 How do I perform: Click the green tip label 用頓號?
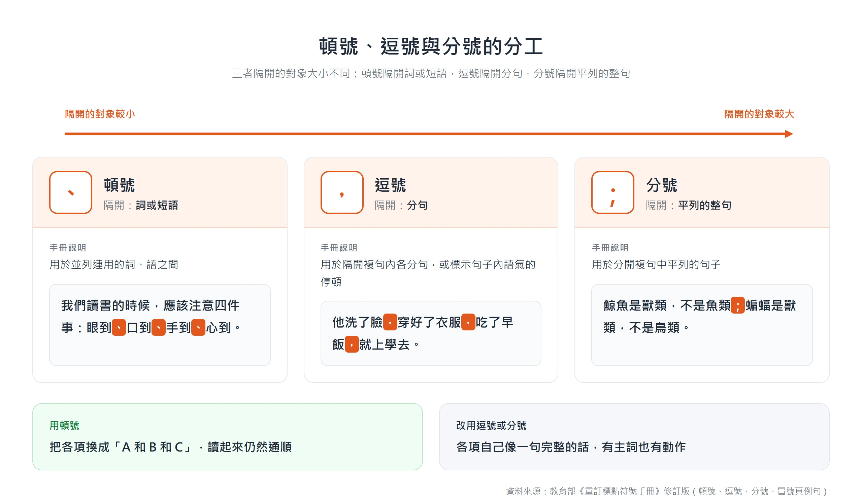[x=64, y=425]
